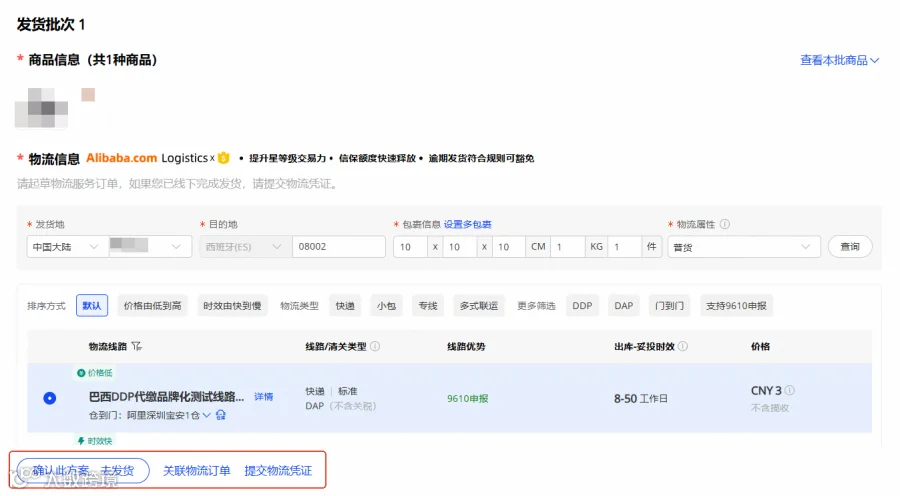The width and height of the screenshot is (900, 496).
Task: Click info icon next to 物流属性
Action: click(x=725, y=224)
